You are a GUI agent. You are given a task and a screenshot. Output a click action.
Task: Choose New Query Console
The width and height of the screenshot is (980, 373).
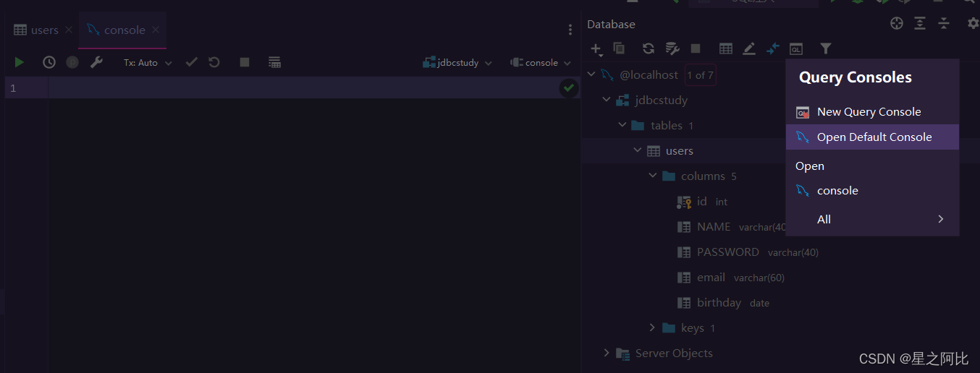point(872,112)
